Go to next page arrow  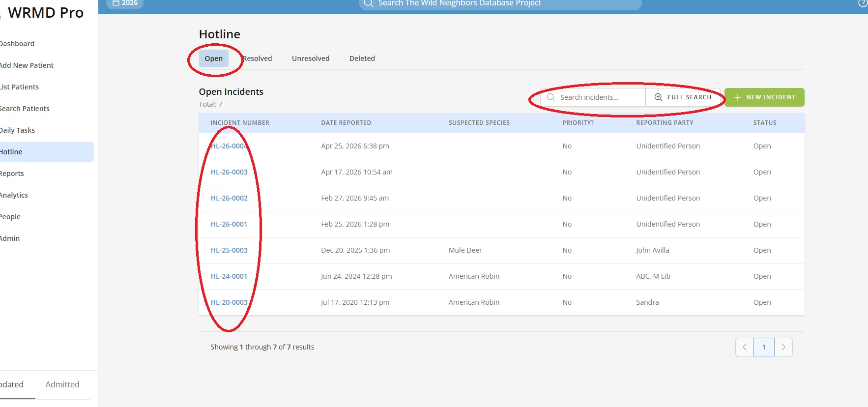(x=783, y=347)
